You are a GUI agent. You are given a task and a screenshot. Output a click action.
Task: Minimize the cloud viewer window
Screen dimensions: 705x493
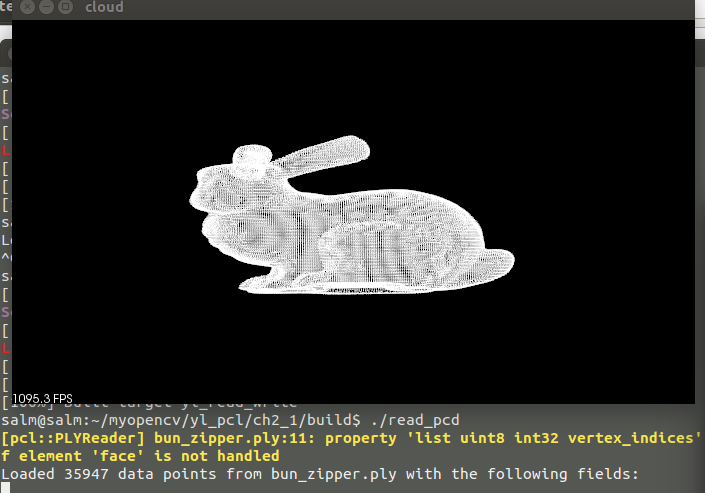coord(46,7)
